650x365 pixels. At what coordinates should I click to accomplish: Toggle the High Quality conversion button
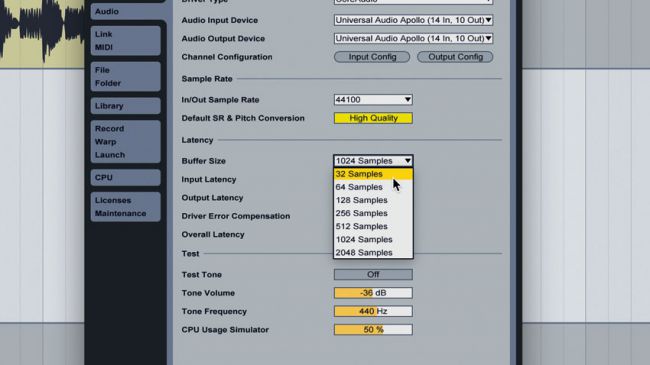[x=373, y=118]
